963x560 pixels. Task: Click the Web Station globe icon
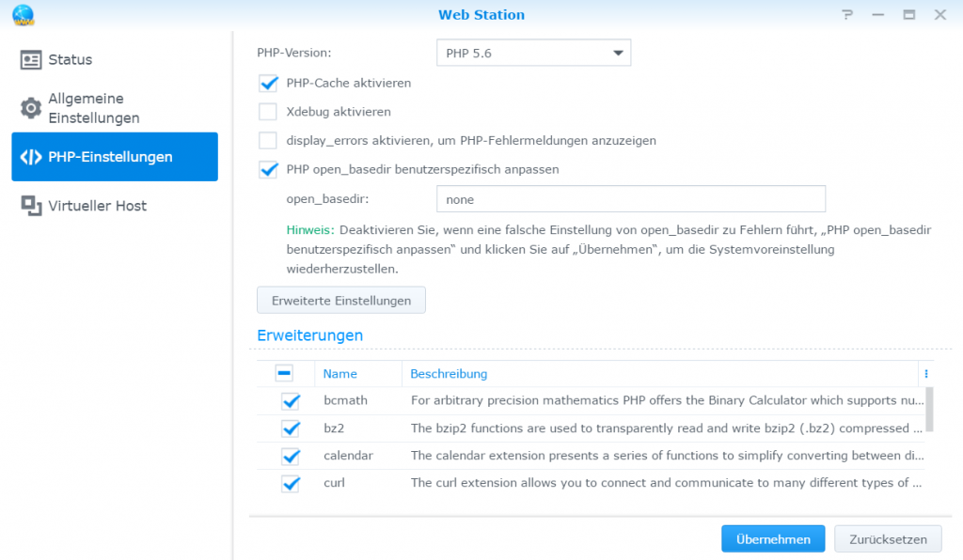23,15
